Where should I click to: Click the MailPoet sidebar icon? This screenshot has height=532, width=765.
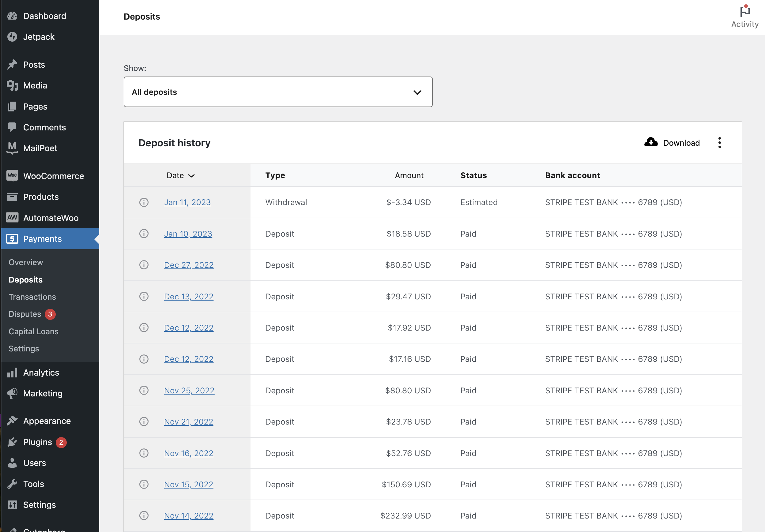12,148
